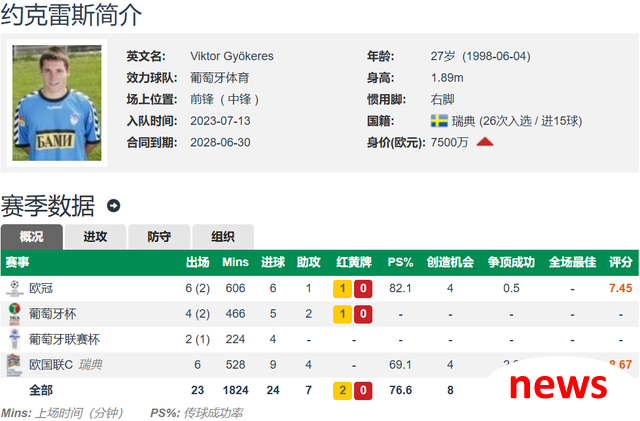Click the yellow card count in 葡萄牙杯 row
This screenshot has width=640, height=421.
(342, 314)
